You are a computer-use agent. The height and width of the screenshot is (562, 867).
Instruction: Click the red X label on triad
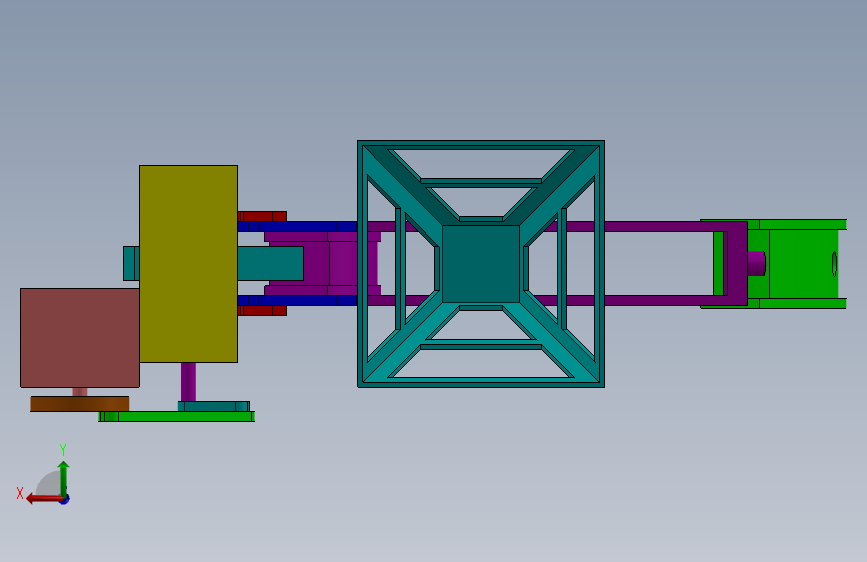click(x=20, y=493)
